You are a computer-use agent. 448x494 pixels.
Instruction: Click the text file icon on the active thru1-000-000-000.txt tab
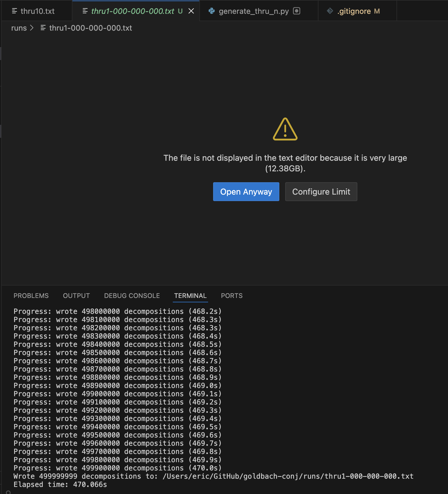point(85,11)
